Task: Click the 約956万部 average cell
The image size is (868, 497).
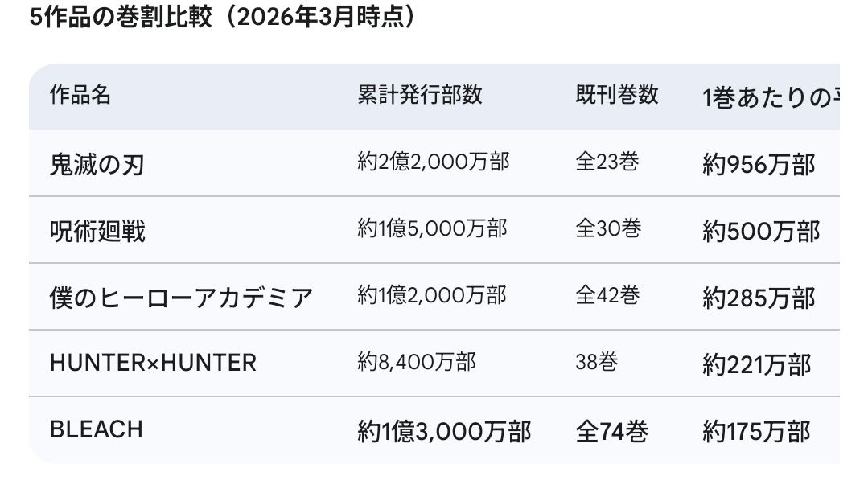Action: [x=759, y=165]
